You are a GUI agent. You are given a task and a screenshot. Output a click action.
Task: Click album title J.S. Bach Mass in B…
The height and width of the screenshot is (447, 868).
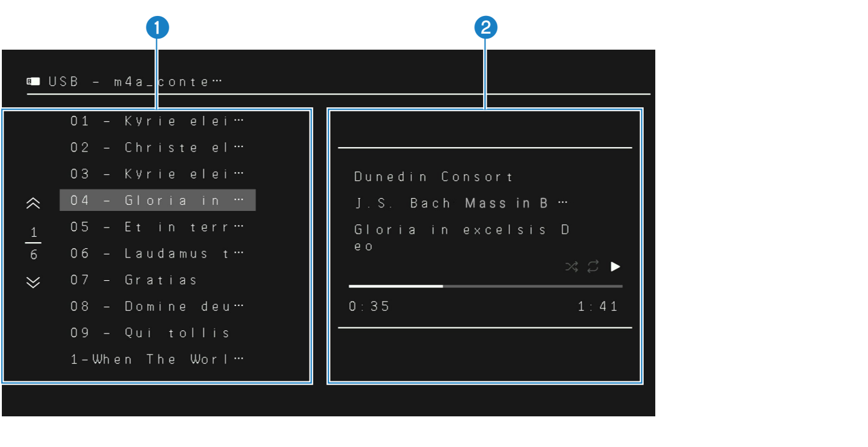click(462, 204)
